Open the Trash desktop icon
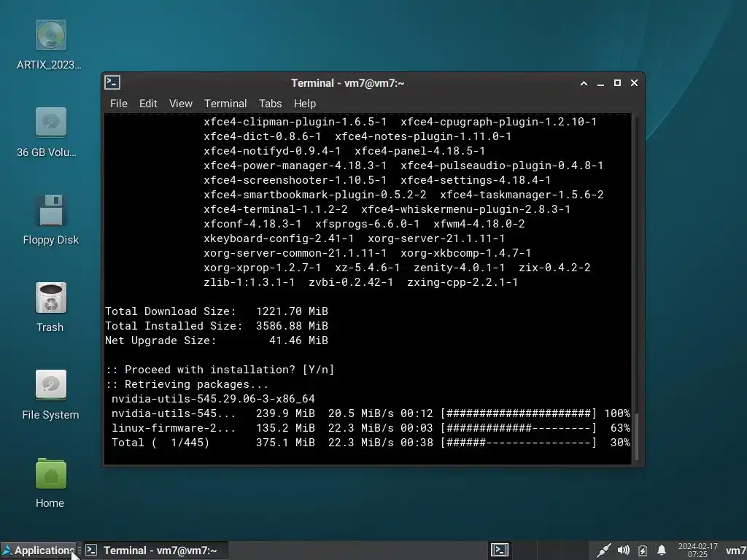 pyautogui.click(x=50, y=298)
